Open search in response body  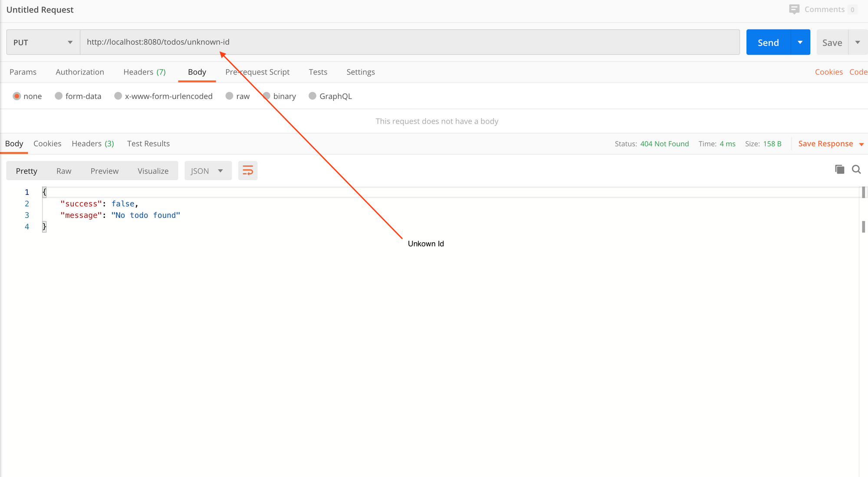(856, 169)
